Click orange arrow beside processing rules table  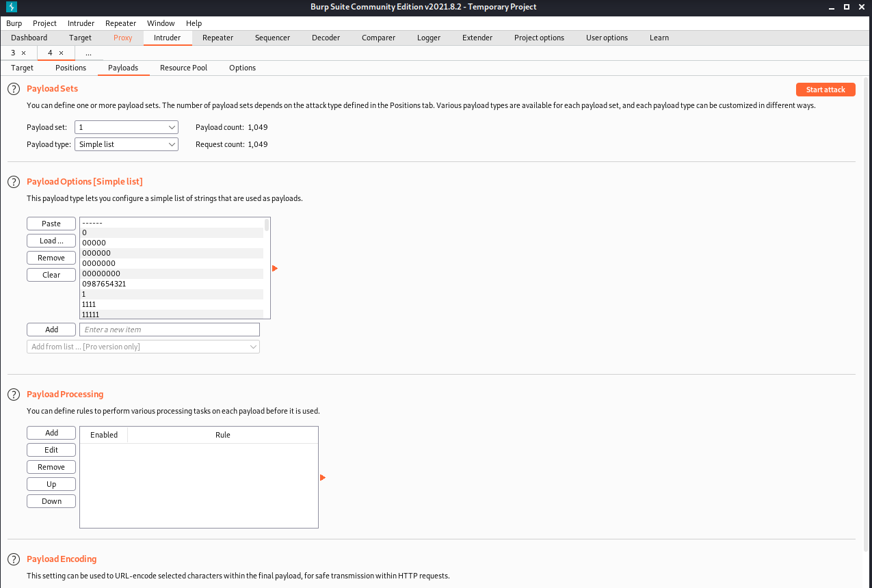pos(323,478)
